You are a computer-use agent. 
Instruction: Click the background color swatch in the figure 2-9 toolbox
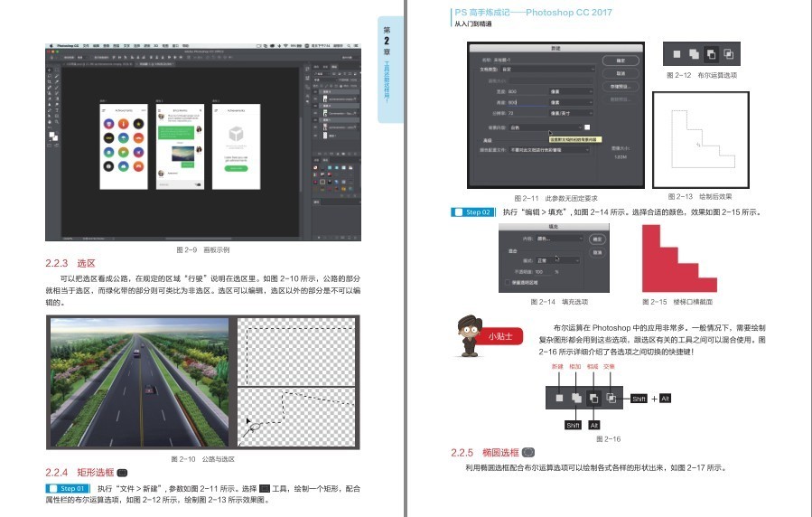coord(55,137)
